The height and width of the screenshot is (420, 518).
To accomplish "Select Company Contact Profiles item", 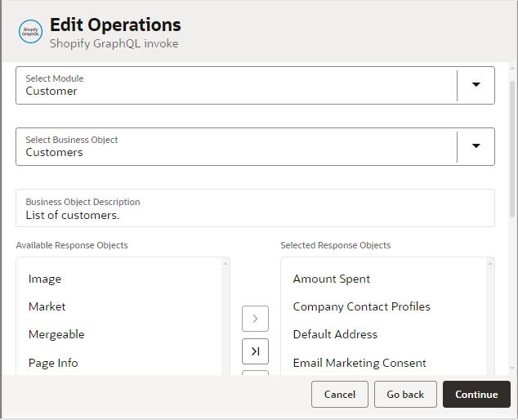I will click(361, 306).
